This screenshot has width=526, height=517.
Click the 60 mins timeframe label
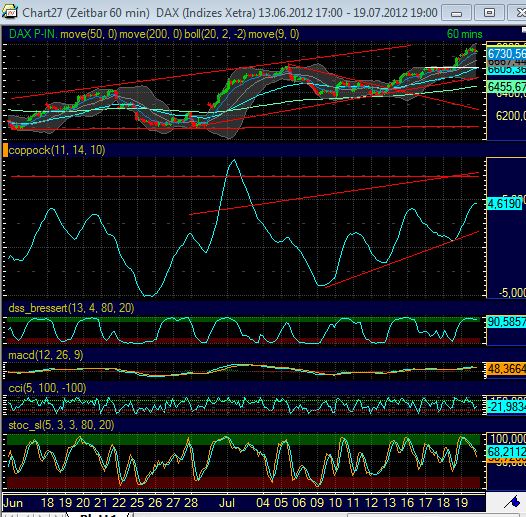pos(465,34)
